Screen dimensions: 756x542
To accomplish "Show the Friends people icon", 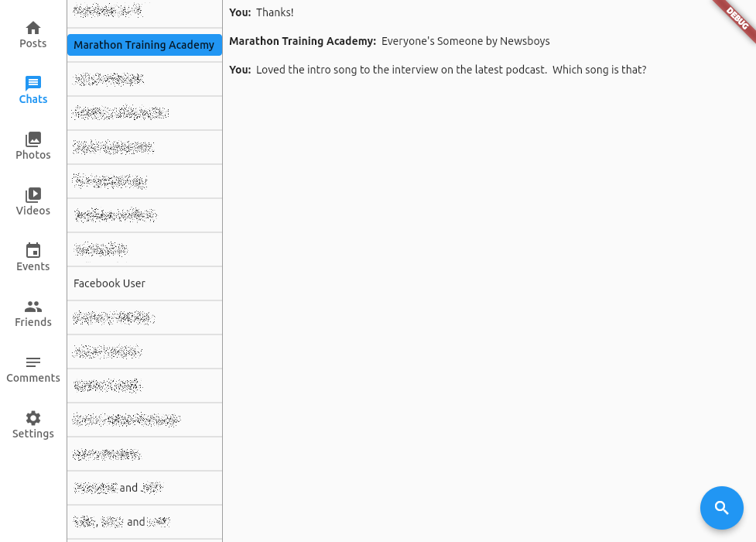I will pyautogui.click(x=33, y=307).
